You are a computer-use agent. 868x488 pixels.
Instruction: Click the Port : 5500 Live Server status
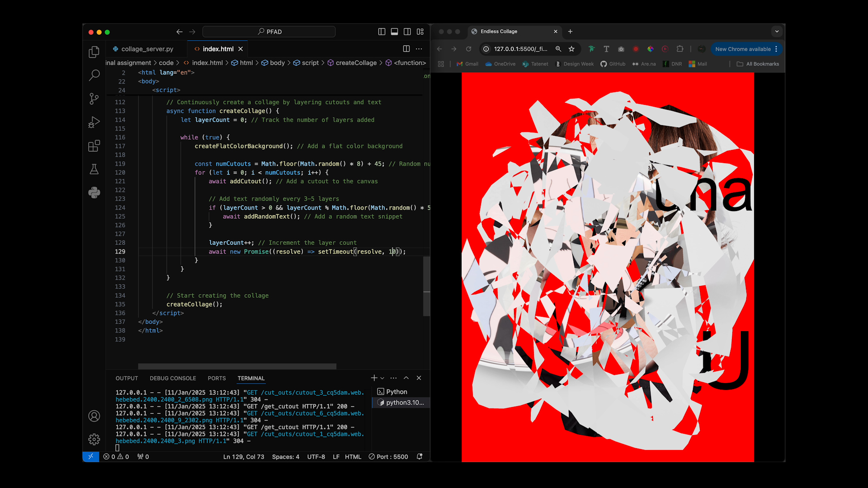388,457
